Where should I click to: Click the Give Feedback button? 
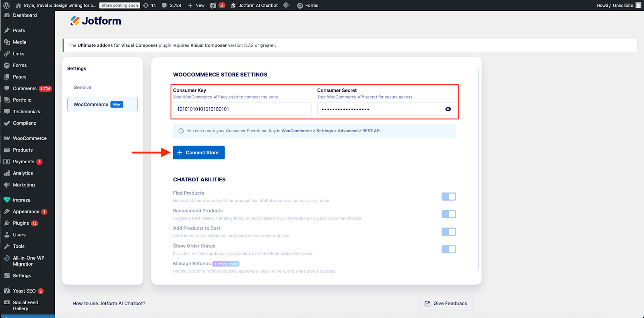[x=446, y=304]
